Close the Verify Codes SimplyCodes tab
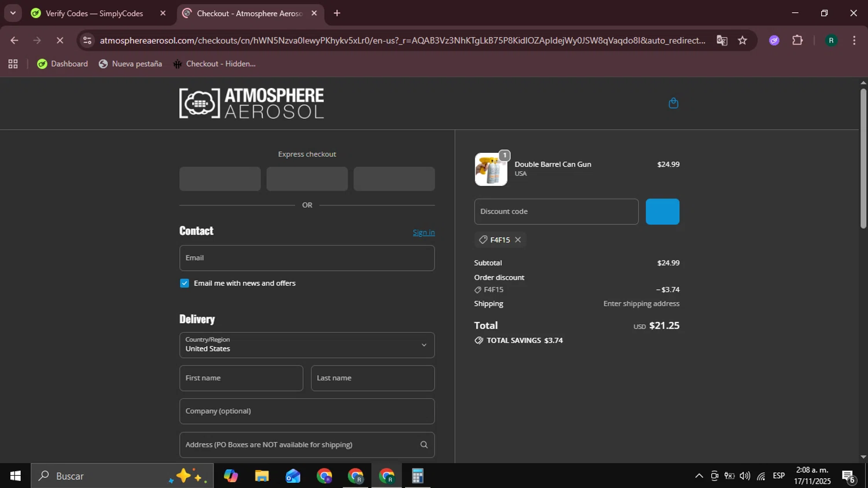 coord(163,13)
